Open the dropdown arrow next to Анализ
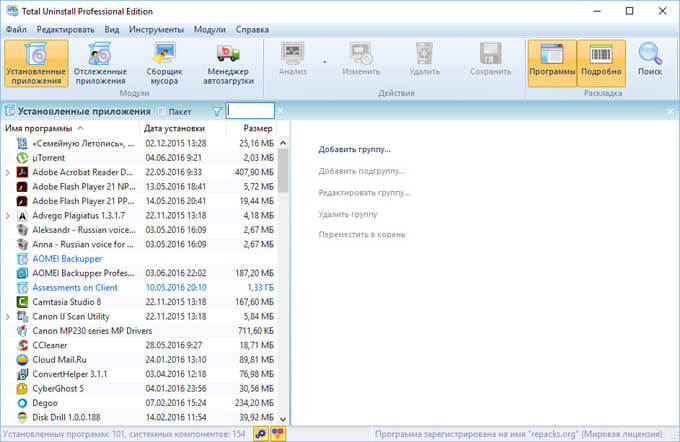The image size is (680, 442). pyautogui.click(x=324, y=62)
